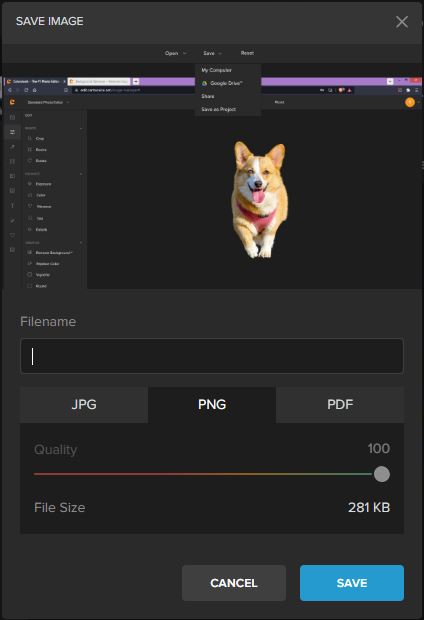Click the blue SAVE button

click(x=352, y=583)
